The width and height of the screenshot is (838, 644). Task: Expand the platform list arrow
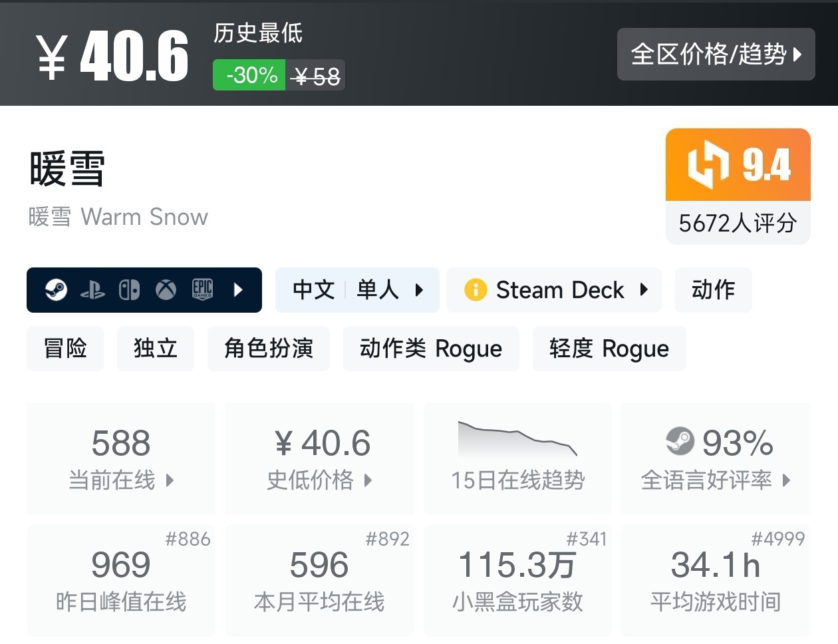(x=239, y=290)
